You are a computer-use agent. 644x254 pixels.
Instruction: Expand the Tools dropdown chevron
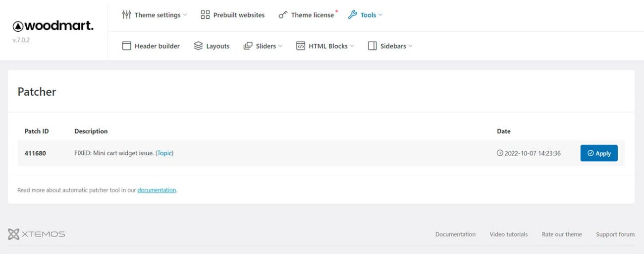[380, 15]
